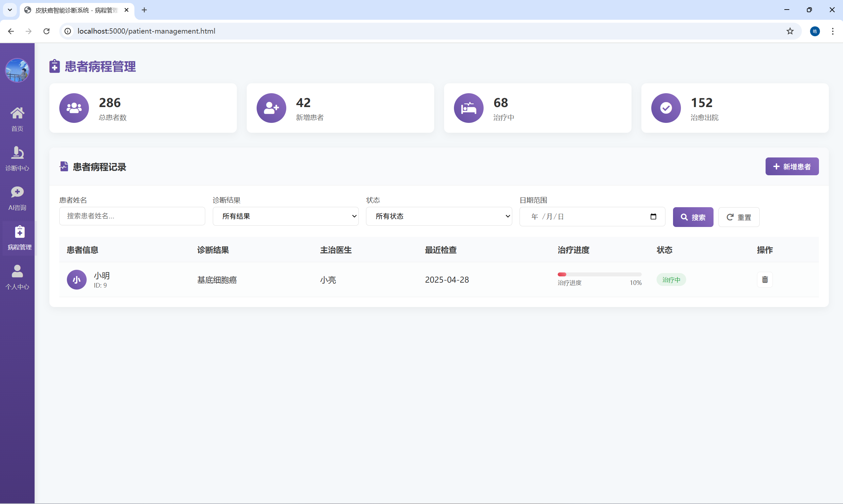Click the 10% treatment progress bar
The height and width of the screenshot is (504, 843).
600,274
